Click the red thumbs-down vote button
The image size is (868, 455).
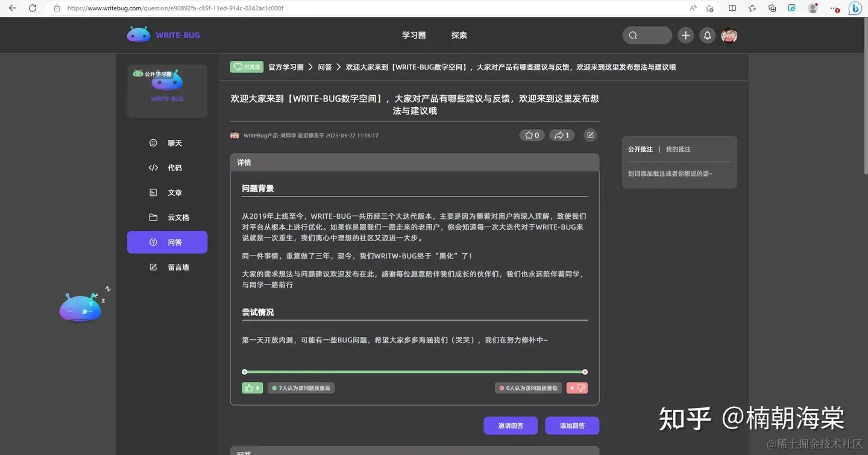point(577,388)
